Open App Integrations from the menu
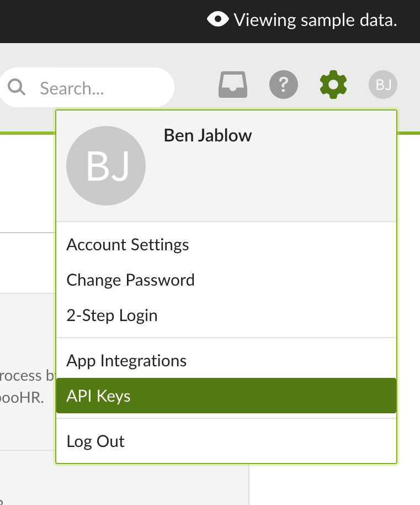 126,361
